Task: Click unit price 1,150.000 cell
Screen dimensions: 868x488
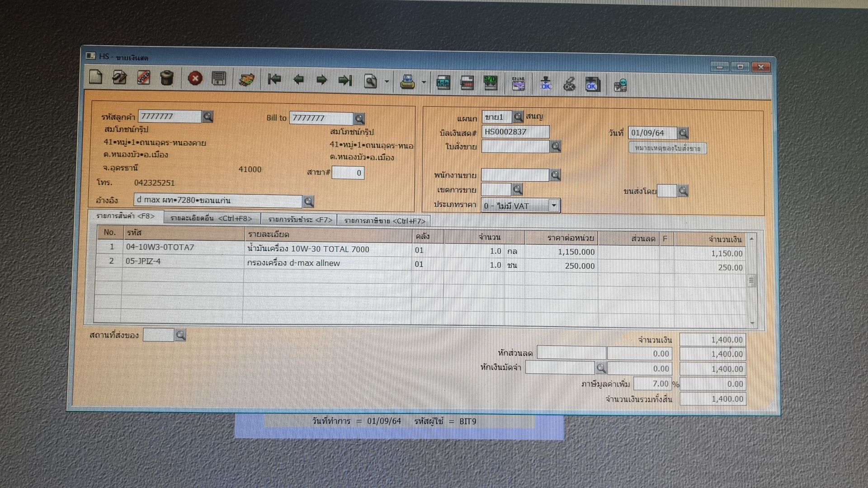Action: point(561,252)
